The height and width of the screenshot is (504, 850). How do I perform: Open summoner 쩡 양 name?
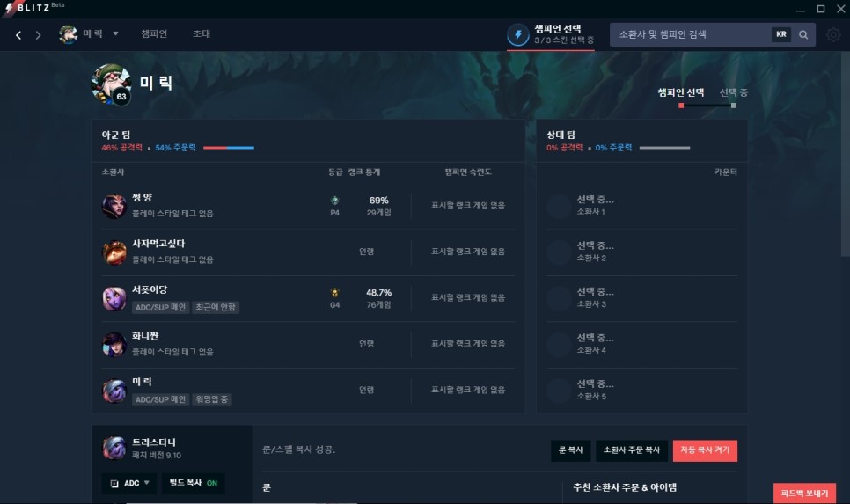click(x=142, y=198)
